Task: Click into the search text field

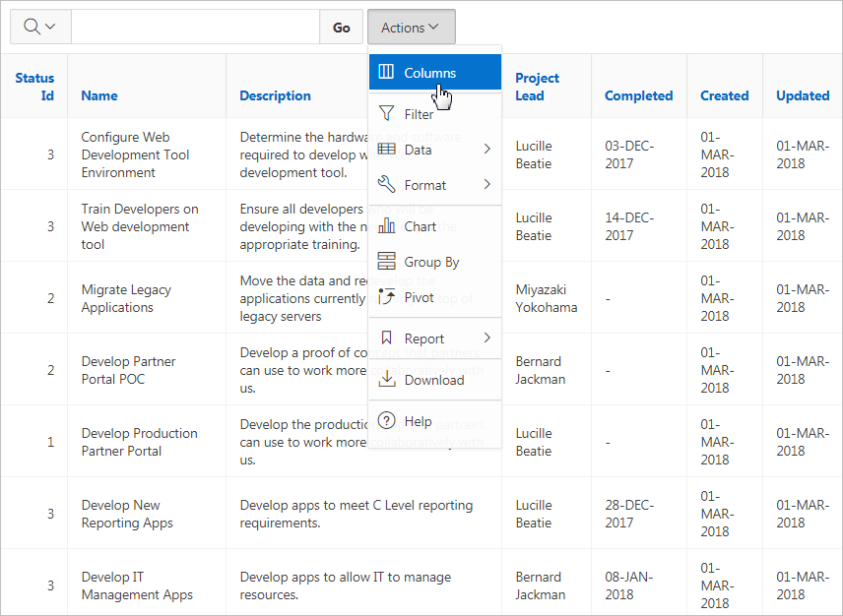Action: coord(195,28)
